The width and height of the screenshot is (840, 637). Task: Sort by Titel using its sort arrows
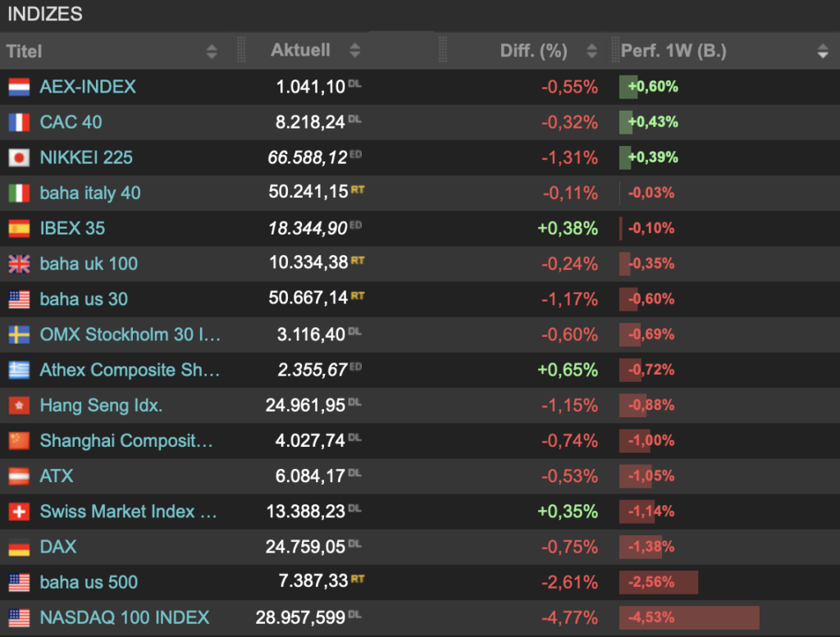click(212, 52)
